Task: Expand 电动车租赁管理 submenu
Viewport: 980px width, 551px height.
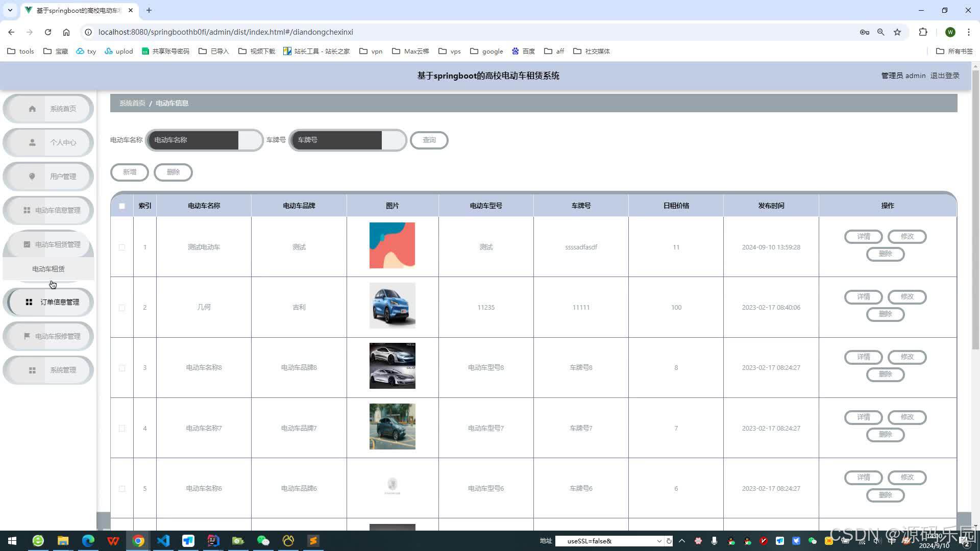Action: click(48, 244)
